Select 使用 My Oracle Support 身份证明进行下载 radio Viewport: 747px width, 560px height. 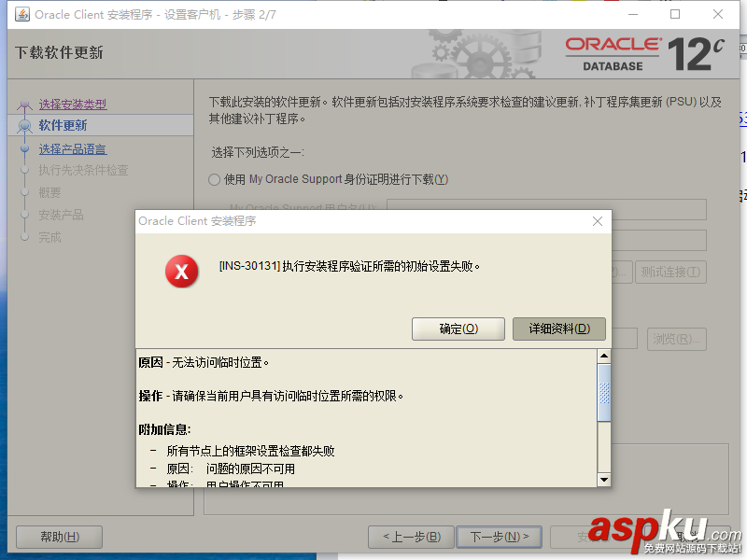pos(215,179)
